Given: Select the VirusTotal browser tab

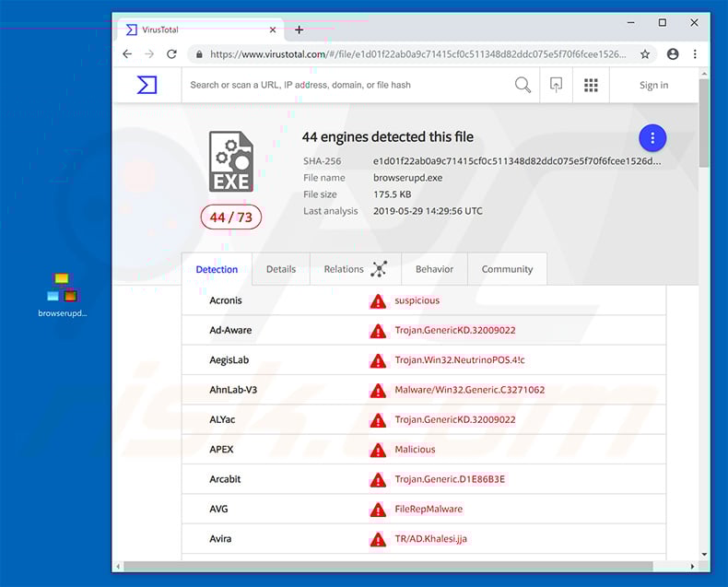Looking at the screenshot, I should 201,29.
